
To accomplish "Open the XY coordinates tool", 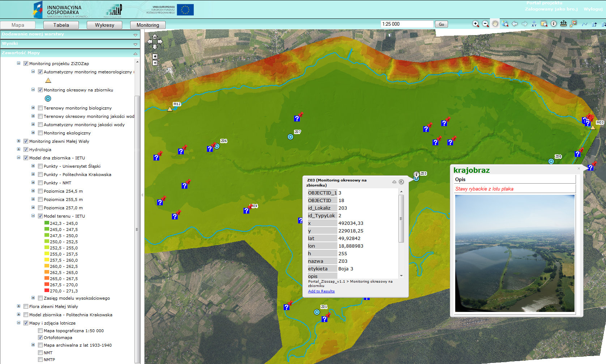I will pyautogui.click(x=534, y=24).
